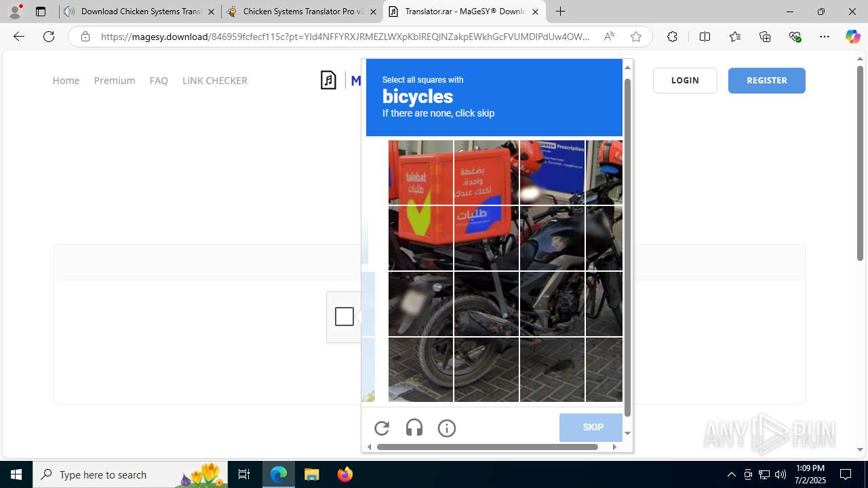This screenshot has width=868, height=488.
Task: Close the Chicken Systems Translator Pro tab
Action: click(x=372, y=12)
